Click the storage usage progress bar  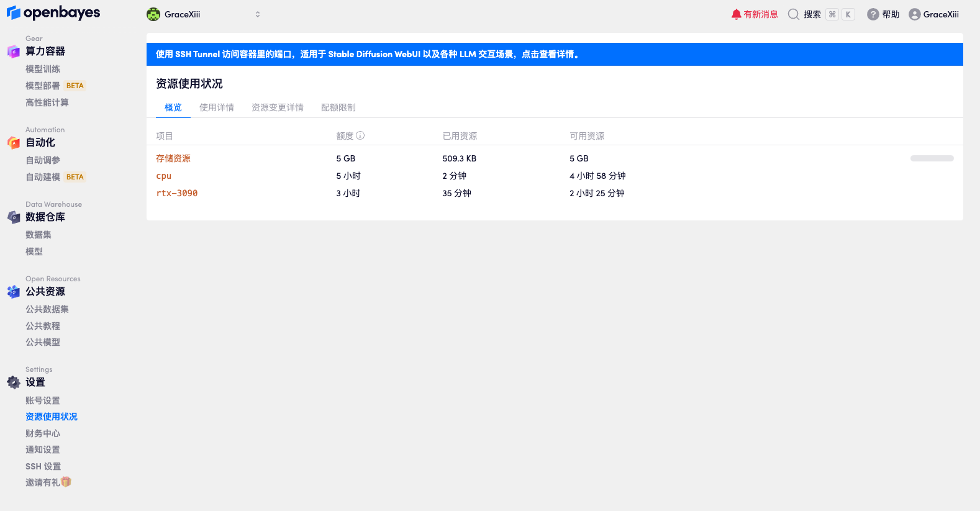tap(932, 158)
